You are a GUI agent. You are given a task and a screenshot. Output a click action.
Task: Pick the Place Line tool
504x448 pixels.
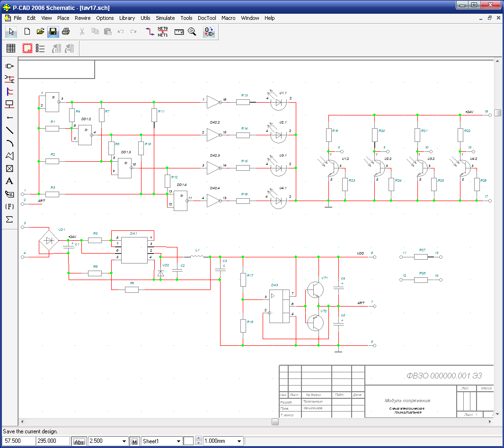click(x=9, y=130)
